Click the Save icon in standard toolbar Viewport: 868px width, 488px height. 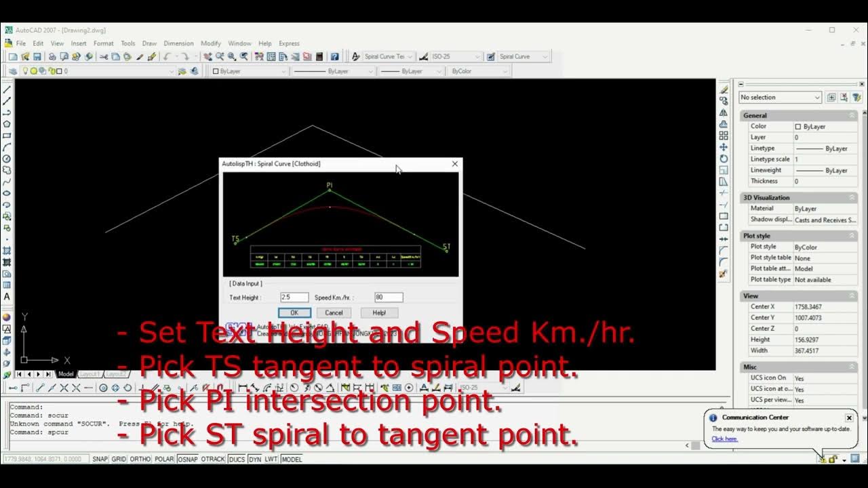coord(37,57)
